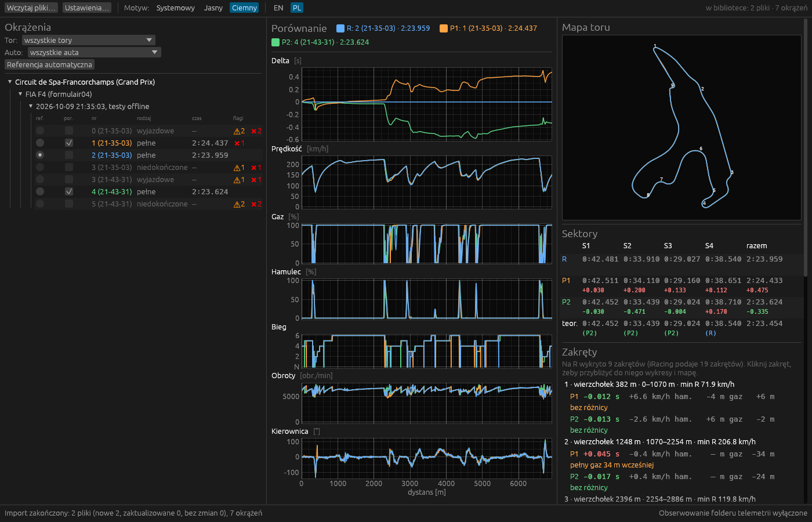Click the "Import zakończony" status bar message
Viewport: 812px width, 522px height.
point(133,513)
